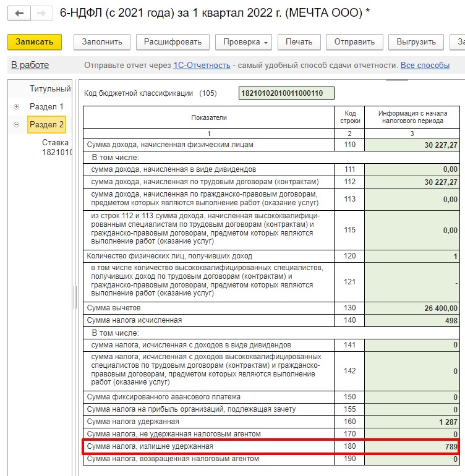Click the text Сумма налога, излишне удержанная

pyautogui.click(x=150, y=446)
